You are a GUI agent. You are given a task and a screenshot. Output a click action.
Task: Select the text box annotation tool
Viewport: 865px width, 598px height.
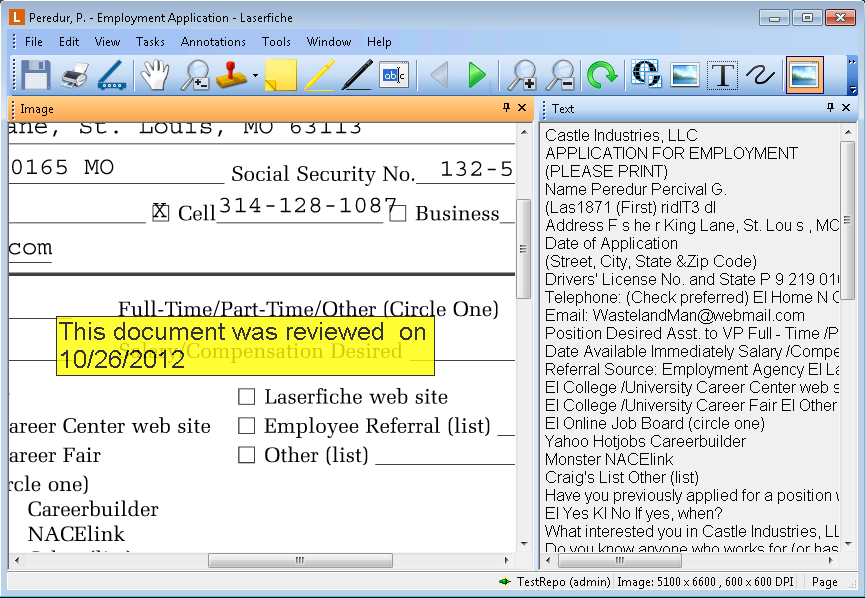tap(394, 74)
